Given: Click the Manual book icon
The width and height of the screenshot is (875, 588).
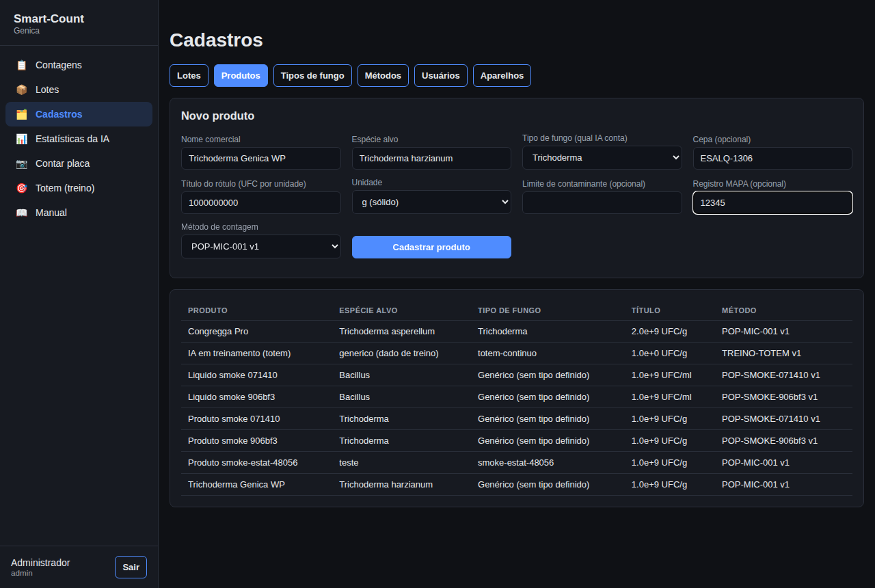Looking at the screenshot, I should point(22,213).
